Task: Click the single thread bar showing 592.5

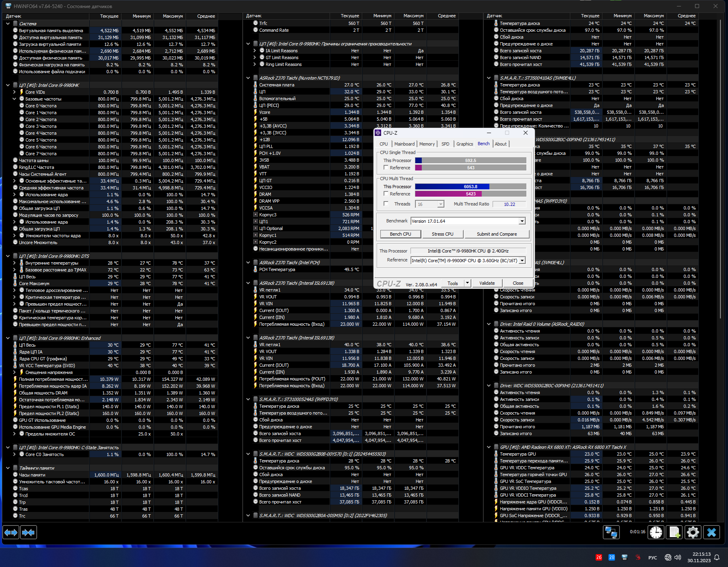Action: pos(471,160)
